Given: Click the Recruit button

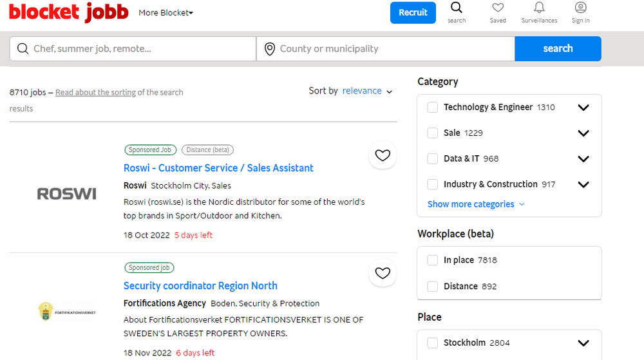Looking at the screenshot, I should [413, 13].
